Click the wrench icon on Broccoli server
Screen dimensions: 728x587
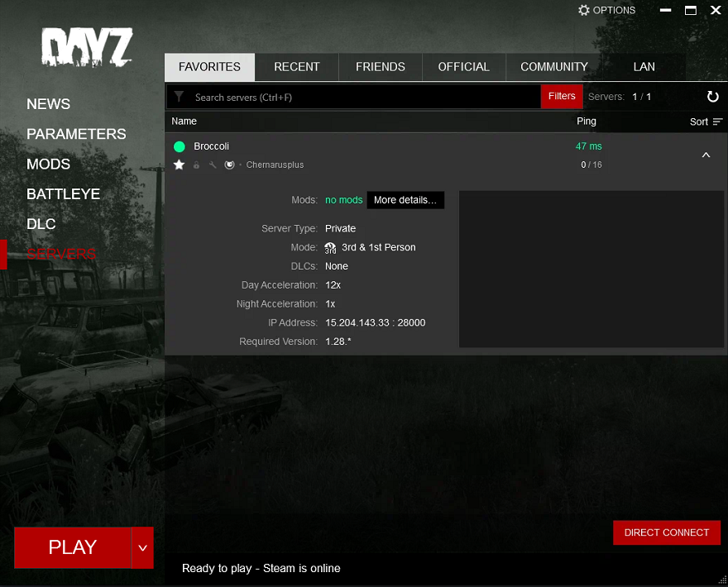pos(213,165)
